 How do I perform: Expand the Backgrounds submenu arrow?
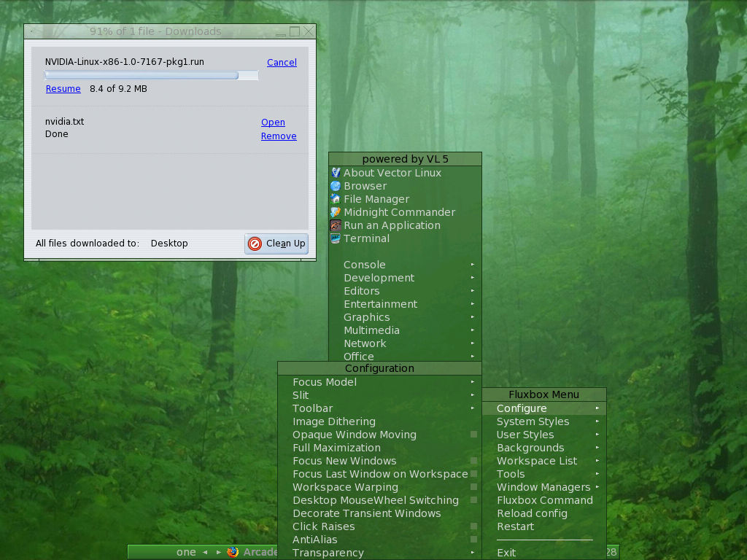(597, 448)
